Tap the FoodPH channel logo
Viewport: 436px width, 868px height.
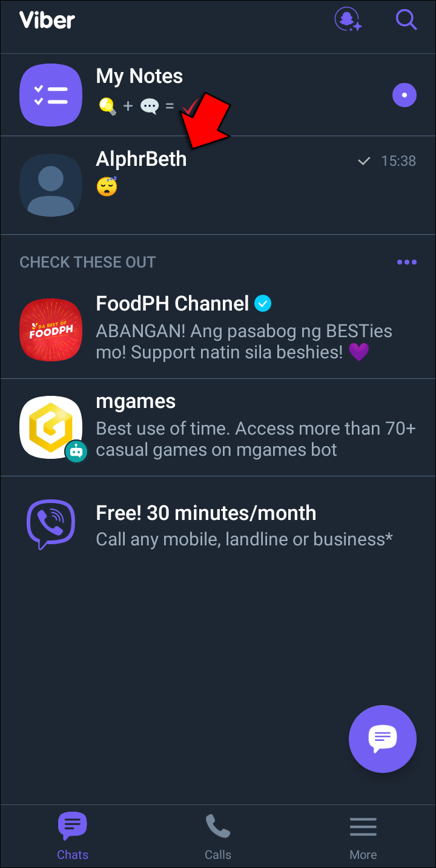tap(51, 330)
